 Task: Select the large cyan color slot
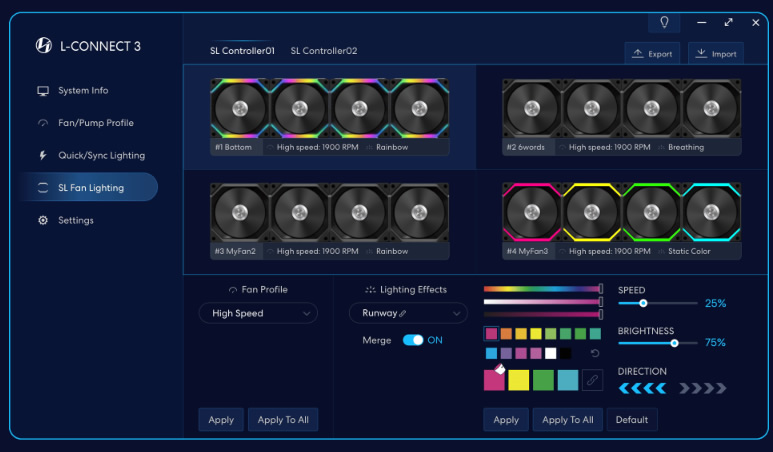567,380
